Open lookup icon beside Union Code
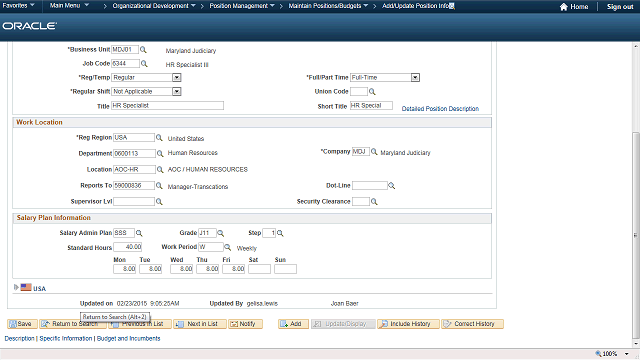This screenshot has height=360, width=640. point(372,92)
